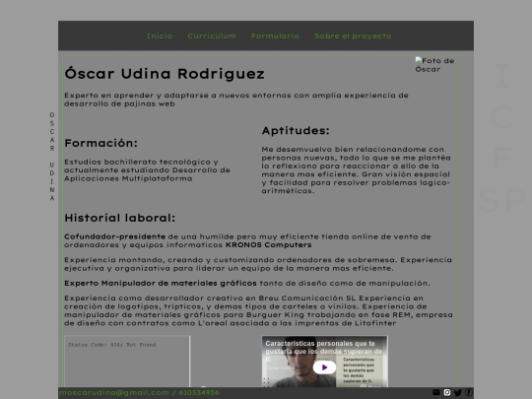Go to the Inicio page
The image size is (532, 399).
pos(160,36)
